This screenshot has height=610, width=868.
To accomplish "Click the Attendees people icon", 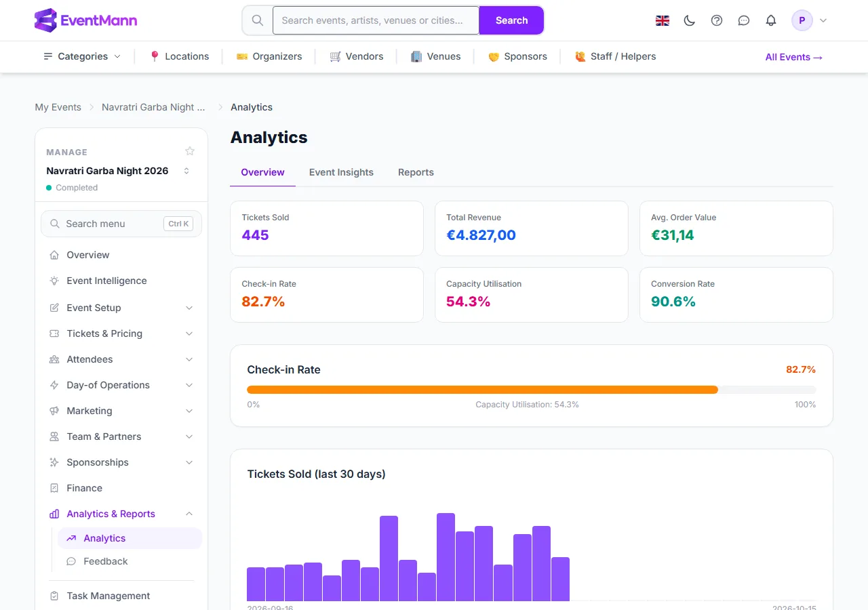I will point(54,359).
